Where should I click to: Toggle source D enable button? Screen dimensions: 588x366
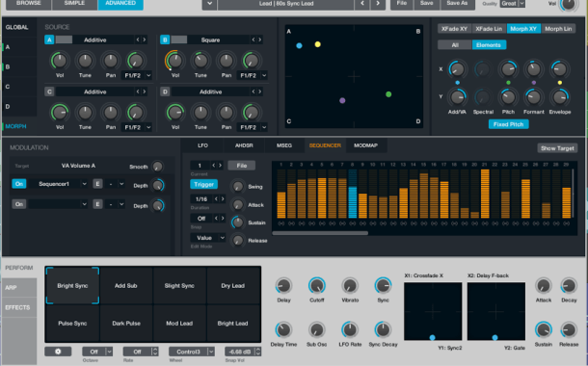pyautogui.click(x=165, y=91)
